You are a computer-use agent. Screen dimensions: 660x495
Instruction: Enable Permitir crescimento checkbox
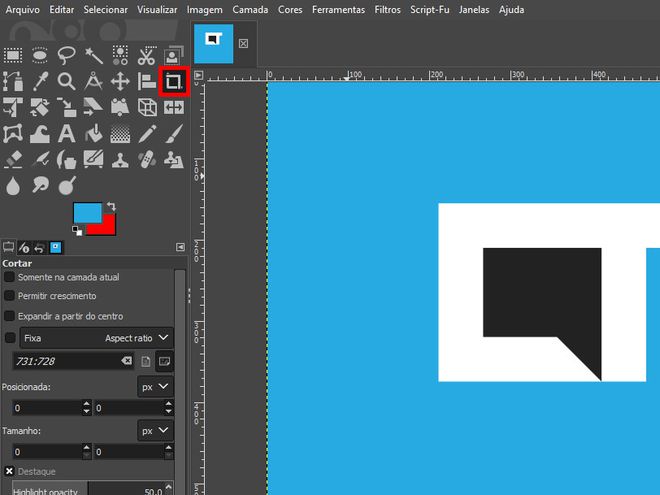[9, 296]
